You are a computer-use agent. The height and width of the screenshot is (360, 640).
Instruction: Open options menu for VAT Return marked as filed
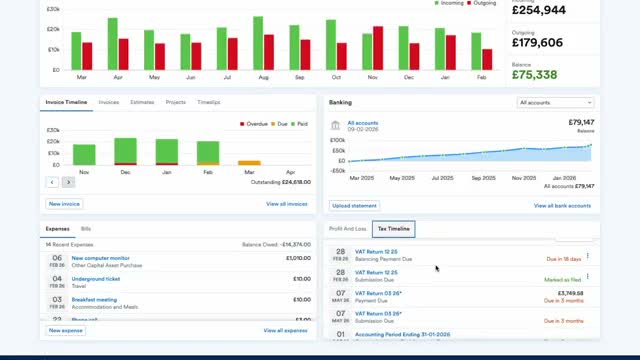[588, 276]
